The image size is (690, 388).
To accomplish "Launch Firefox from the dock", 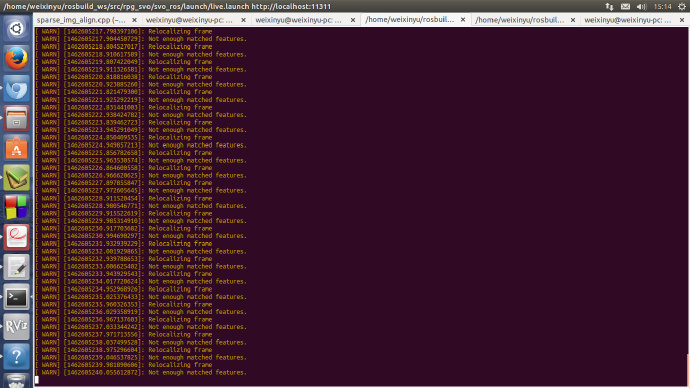I will click(x=16, y=59).
